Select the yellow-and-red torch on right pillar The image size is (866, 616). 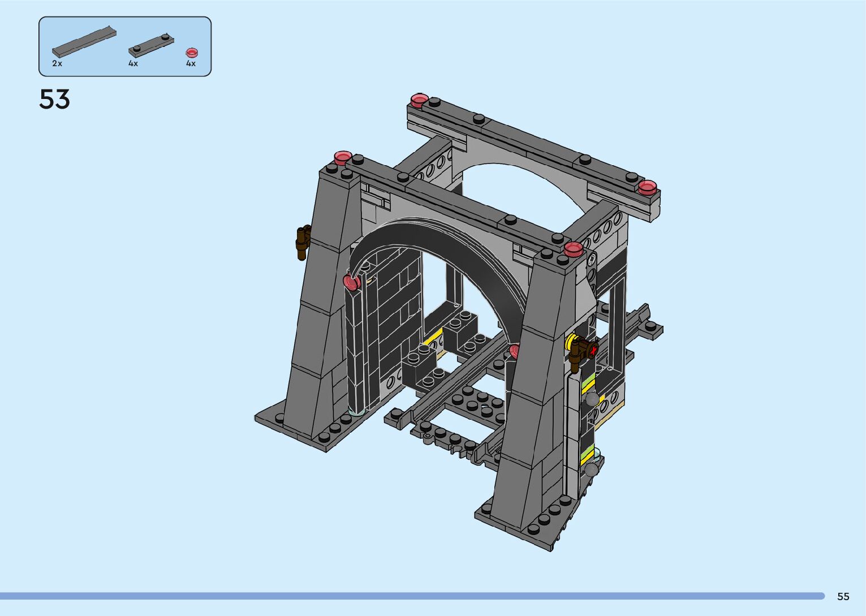[583, 349]
